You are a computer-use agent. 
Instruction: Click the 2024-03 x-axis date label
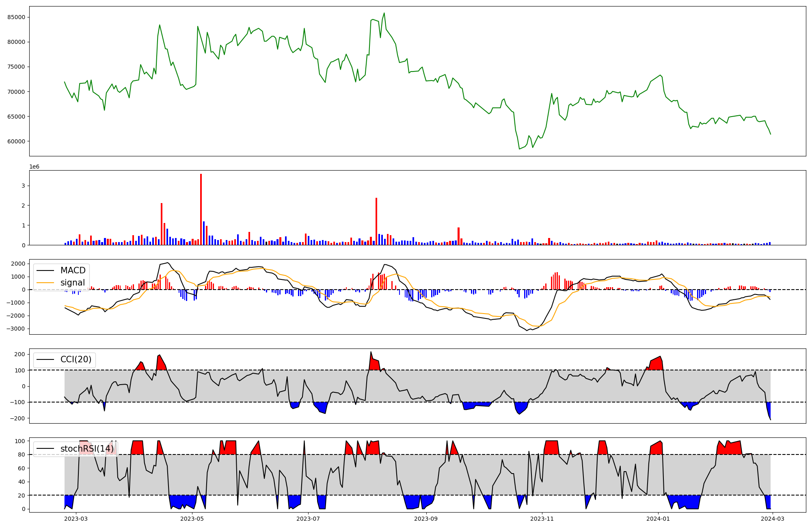pyautogui.click(x=773, y=519)
